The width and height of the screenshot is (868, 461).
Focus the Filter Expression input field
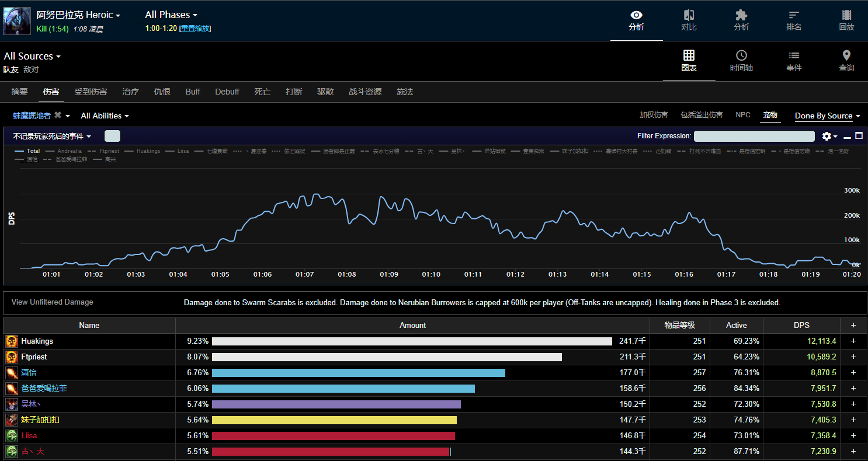[754, 136]
